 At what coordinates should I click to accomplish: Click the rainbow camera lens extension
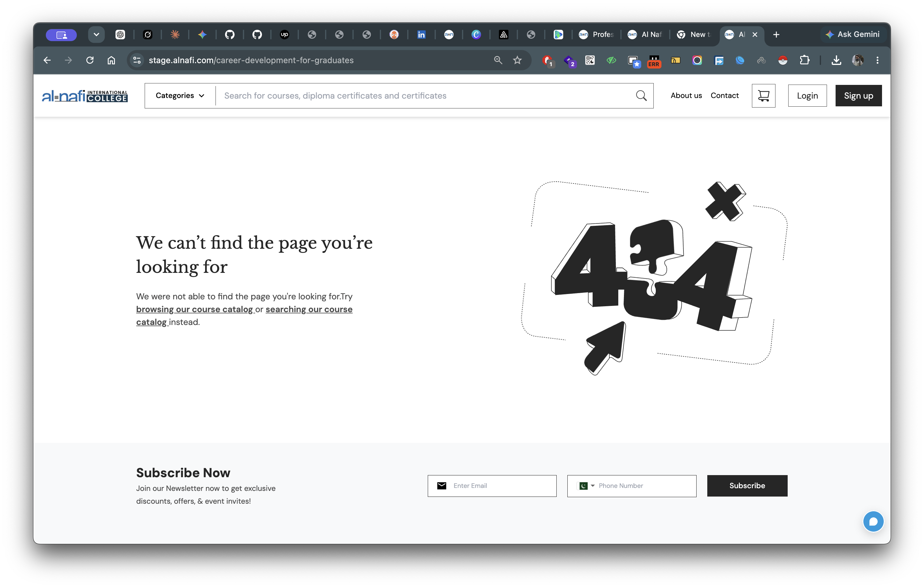(x=697, y=60)
